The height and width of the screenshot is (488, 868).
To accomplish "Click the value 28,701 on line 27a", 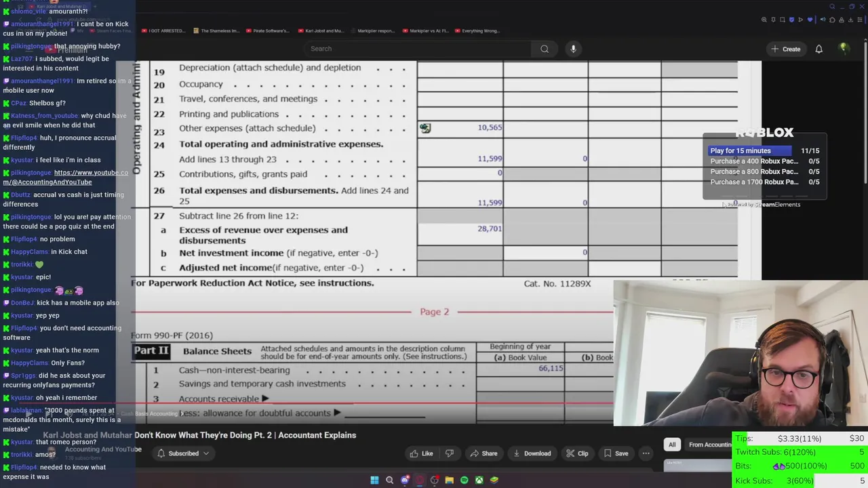I will pos(490,228).
